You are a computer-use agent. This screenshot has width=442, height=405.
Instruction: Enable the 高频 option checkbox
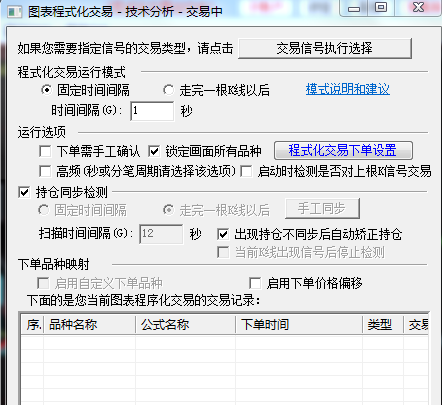coord(45,171)
